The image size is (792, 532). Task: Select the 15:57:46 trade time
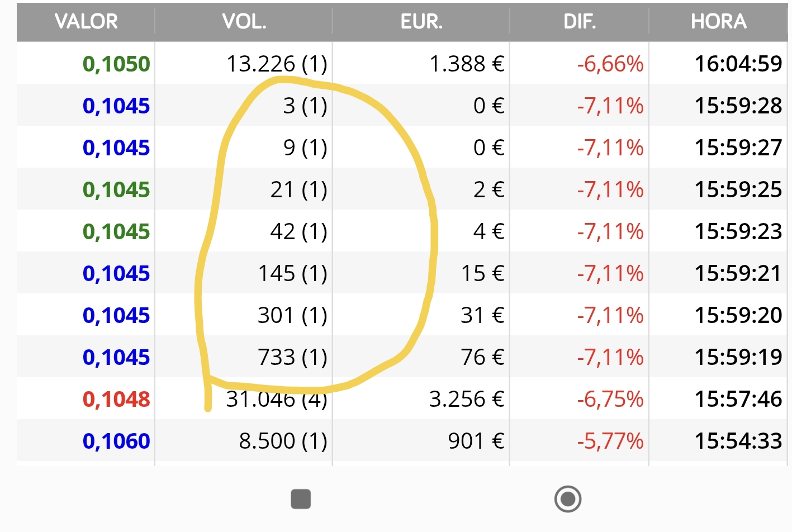click(738, 400)
